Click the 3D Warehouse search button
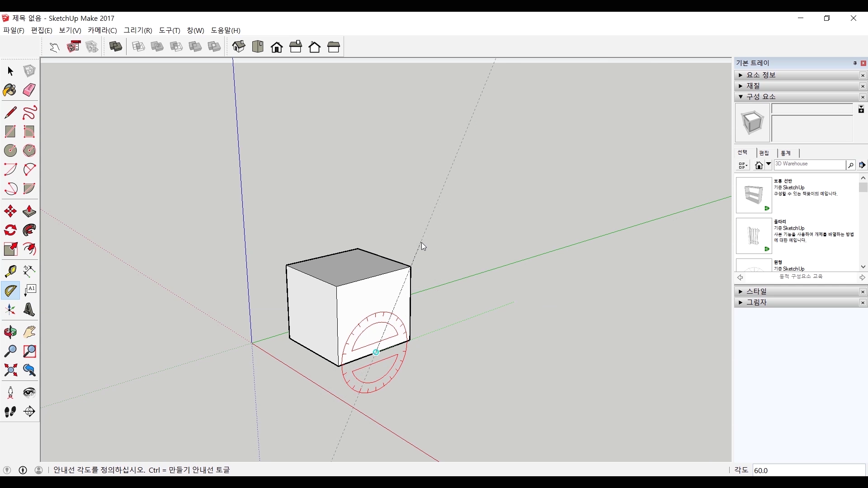The image size is (868, 488). [x=850, y=165]
